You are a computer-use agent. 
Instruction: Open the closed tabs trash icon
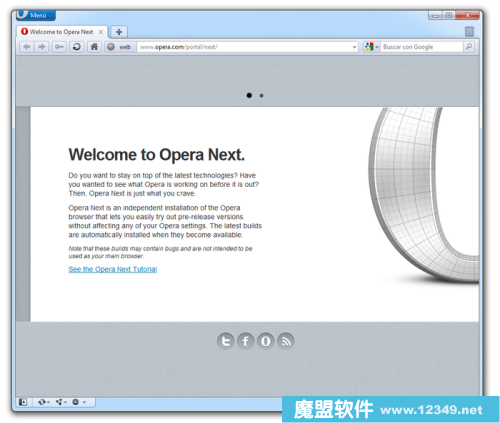(469, 32)
